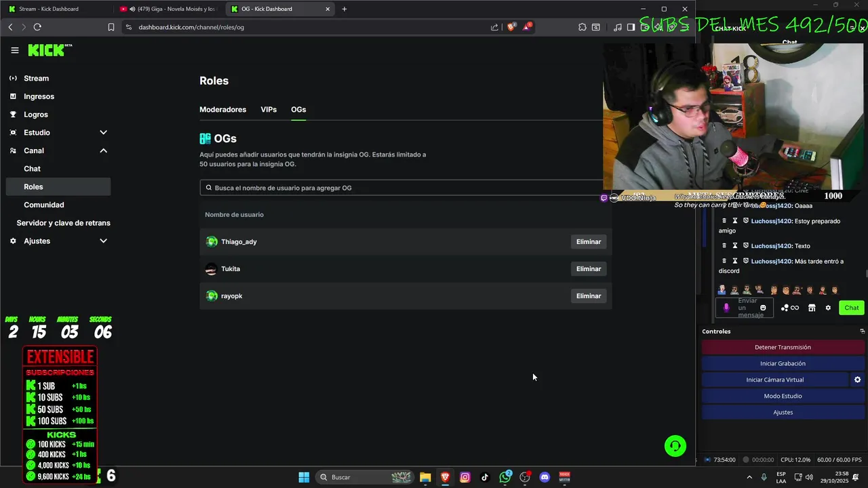The width and height of the screenshot is (868, 488).
Task: Open chat settings gear
Action: [828, 308]
